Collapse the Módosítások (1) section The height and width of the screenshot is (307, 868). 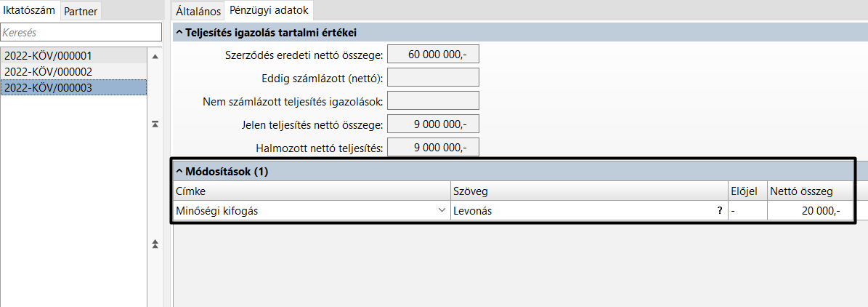pos(179,171)
